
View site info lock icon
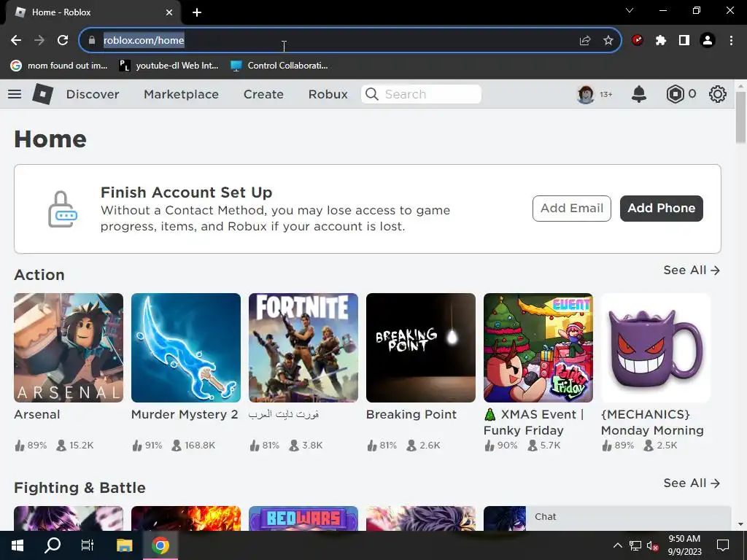[92, 41]
